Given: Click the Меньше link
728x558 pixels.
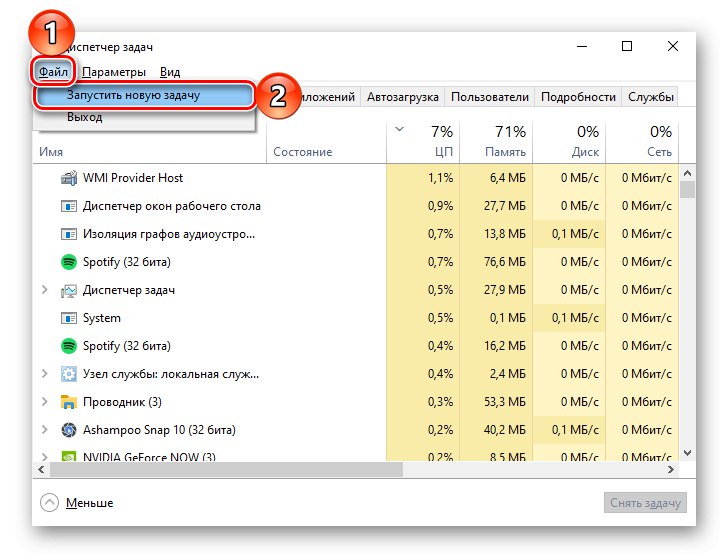Looking at the screenshot, I should click(x=90, y=503).
